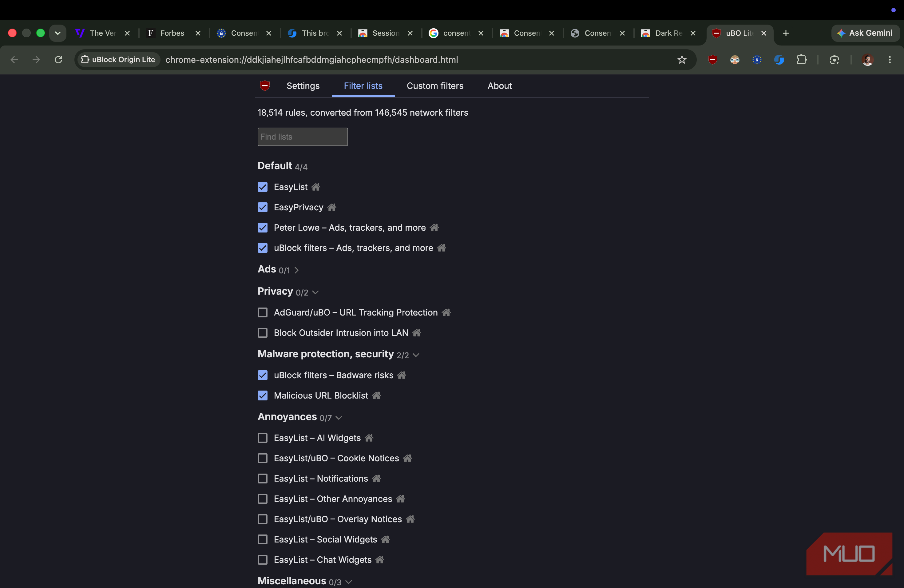Click home icon beside EasyList Notifications
904x588 pixels.
pos(376,478)
